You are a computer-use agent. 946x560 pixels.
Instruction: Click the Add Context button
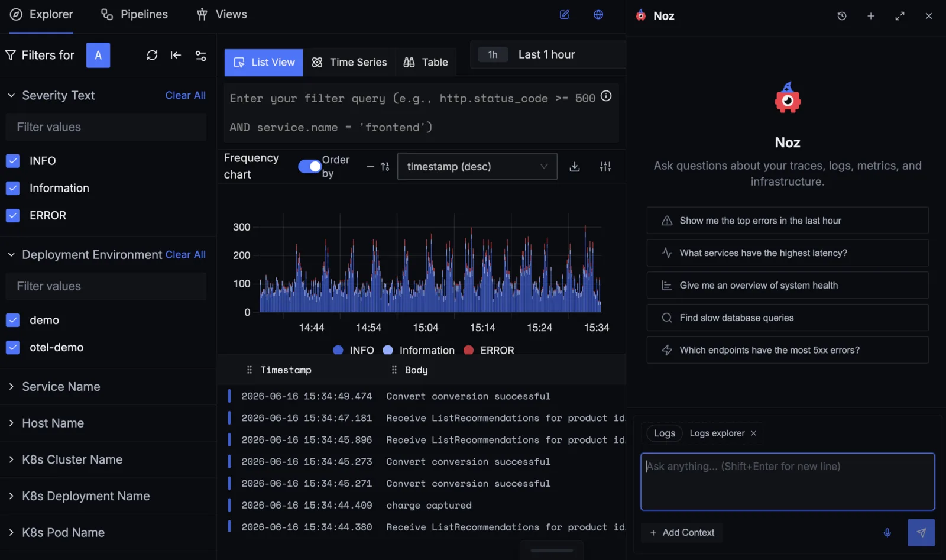click(x=682, y=533)
